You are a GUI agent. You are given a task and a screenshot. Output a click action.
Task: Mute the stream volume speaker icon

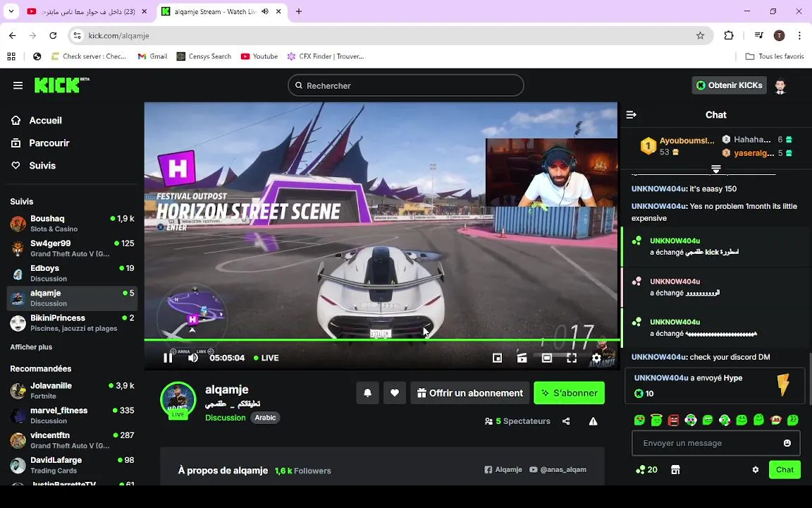pyautogui.click(x=193, y=358)
